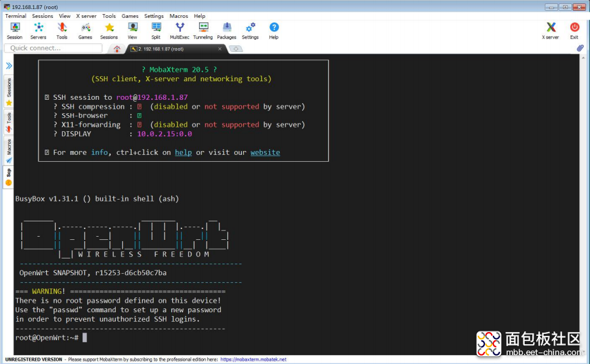Image resolution: width=590 pixels, height=364 pixels.
Task: Minimize the MobaXterm window
Action: coord(551,7)
